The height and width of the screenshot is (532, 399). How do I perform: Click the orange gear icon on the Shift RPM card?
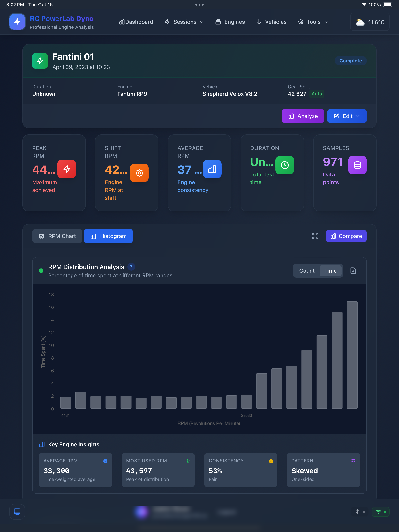pos(139,173)
